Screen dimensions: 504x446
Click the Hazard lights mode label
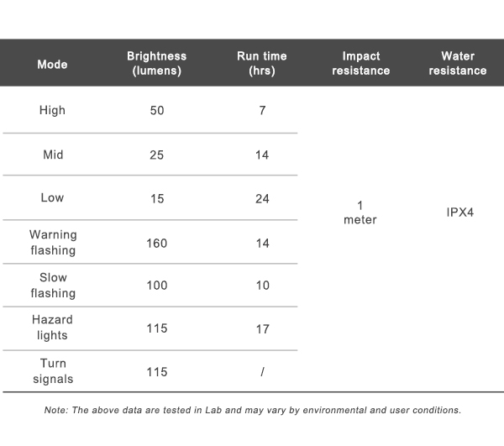[x=52, y=328]
